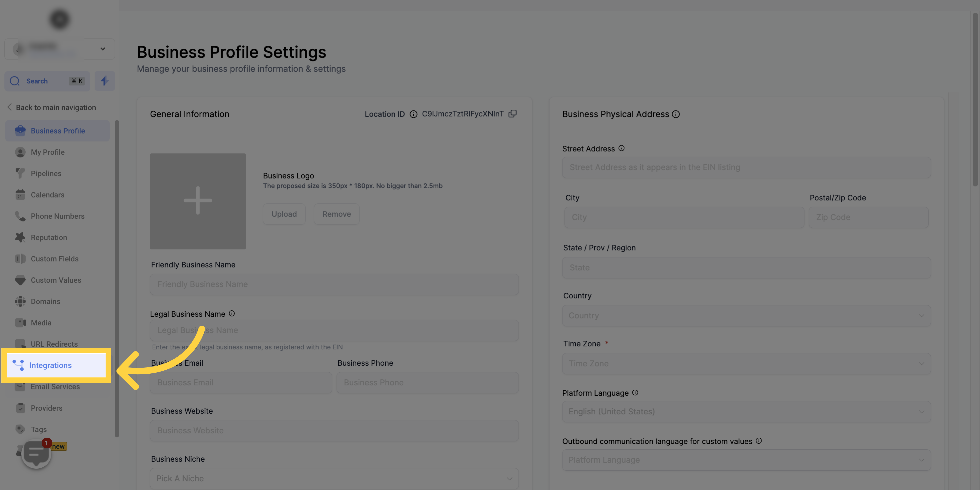Click the quick action lightning bolt icon
The image size is (980, 490).
(104, 81)
